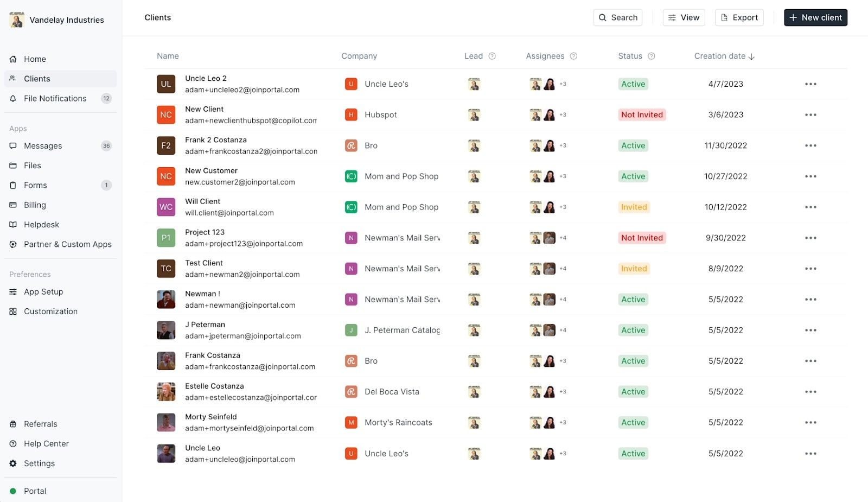Create a new client
868x502 pixels.
(x=815, y=17)
